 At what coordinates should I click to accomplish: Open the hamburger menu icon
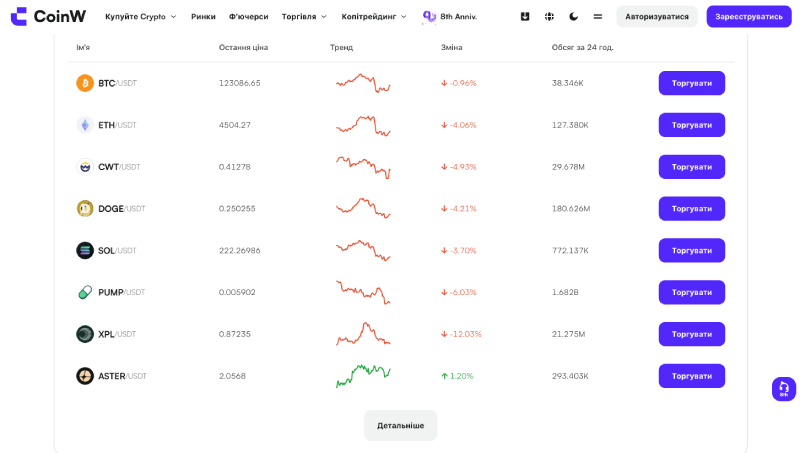(x=598, y=16)
